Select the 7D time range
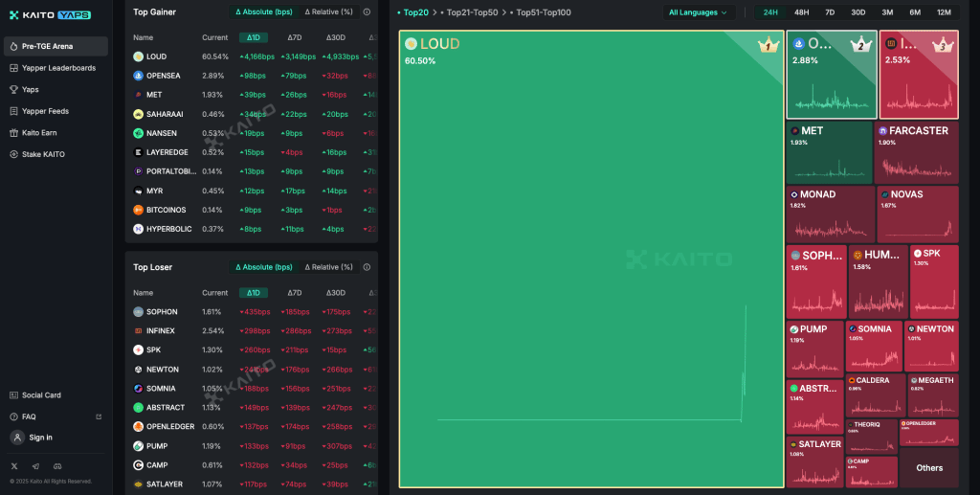Image resolution: width=980 pixels, height=495 pixels. (830, 12)
